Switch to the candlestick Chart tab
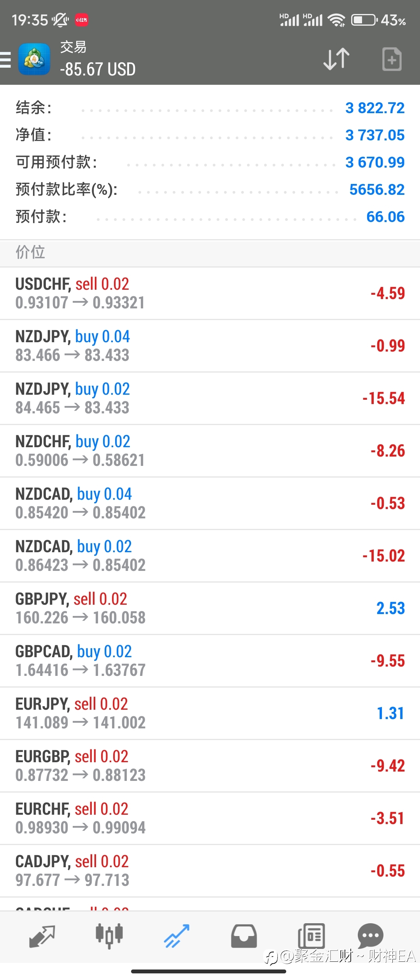 109,936
